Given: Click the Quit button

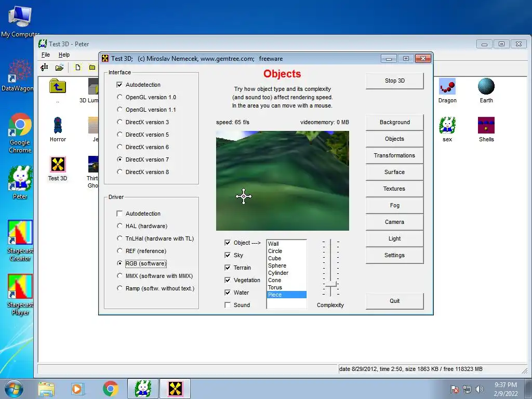Looking at the screenshot, I should (395, 301).
